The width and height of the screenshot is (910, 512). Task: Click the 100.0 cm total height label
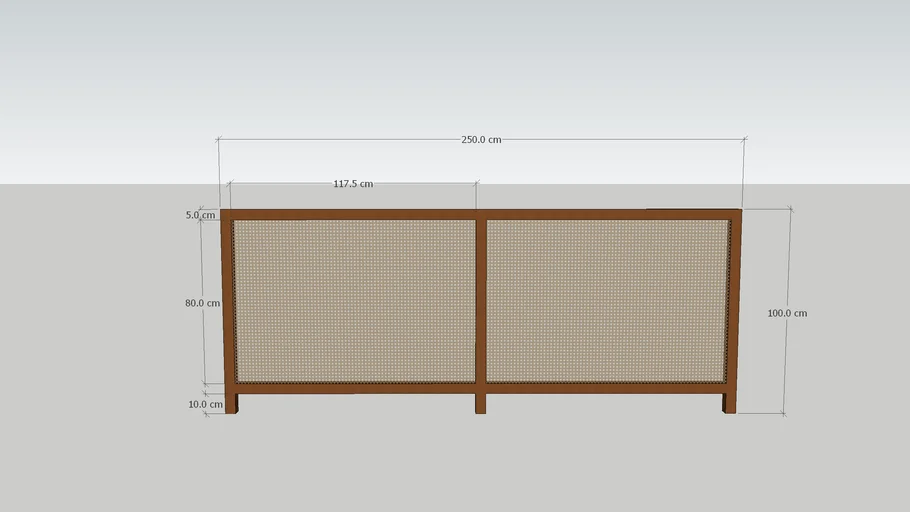[787, 313]
